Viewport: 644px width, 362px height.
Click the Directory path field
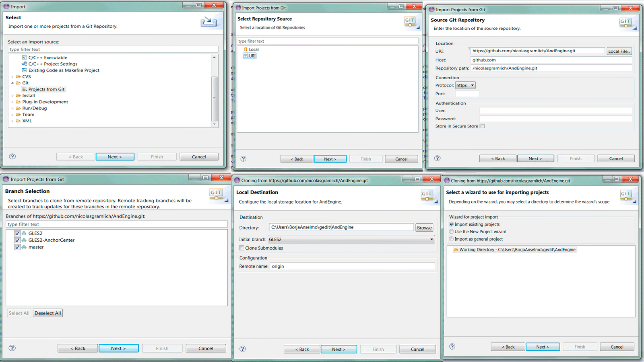point(342,227)
